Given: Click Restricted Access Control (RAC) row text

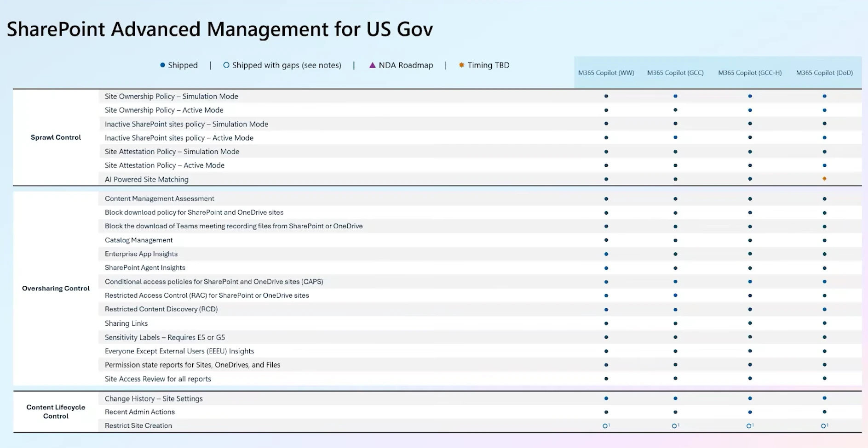Looking at the screenshot, I should [207, 295].
